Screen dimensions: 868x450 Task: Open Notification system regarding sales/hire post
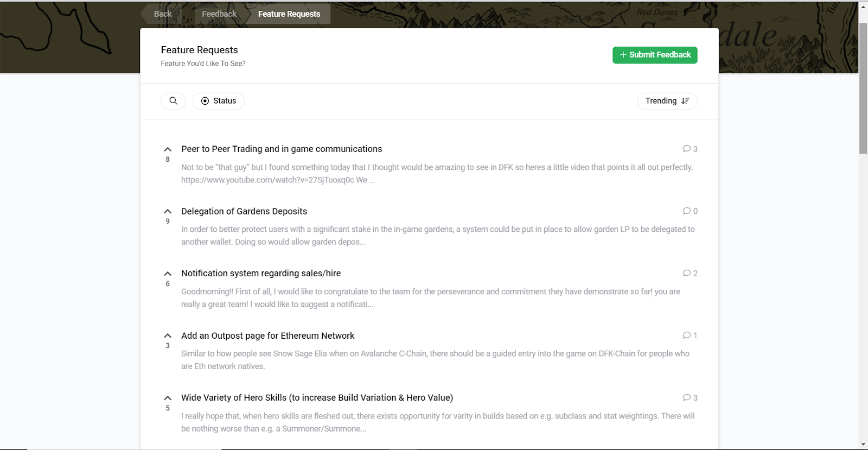point(261,273)
